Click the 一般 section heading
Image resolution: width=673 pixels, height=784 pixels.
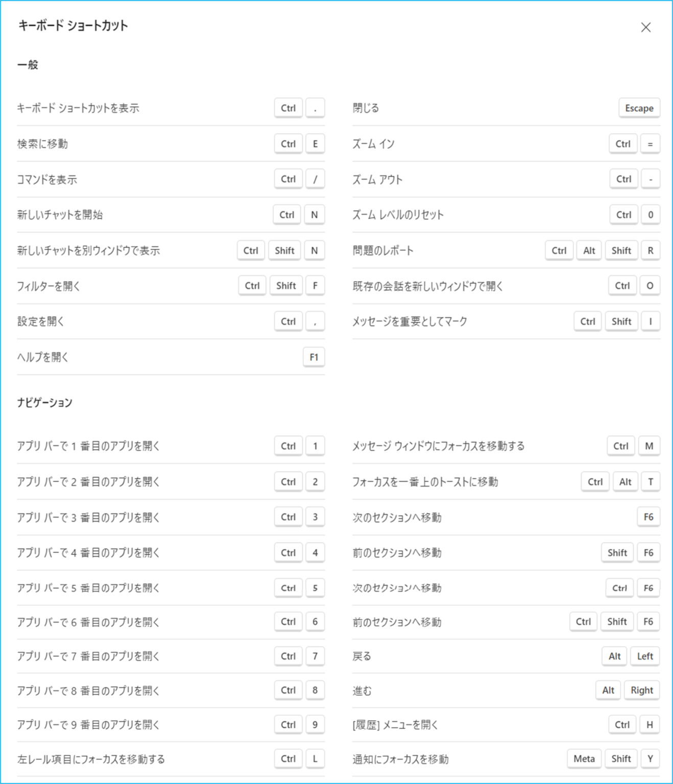28,65
